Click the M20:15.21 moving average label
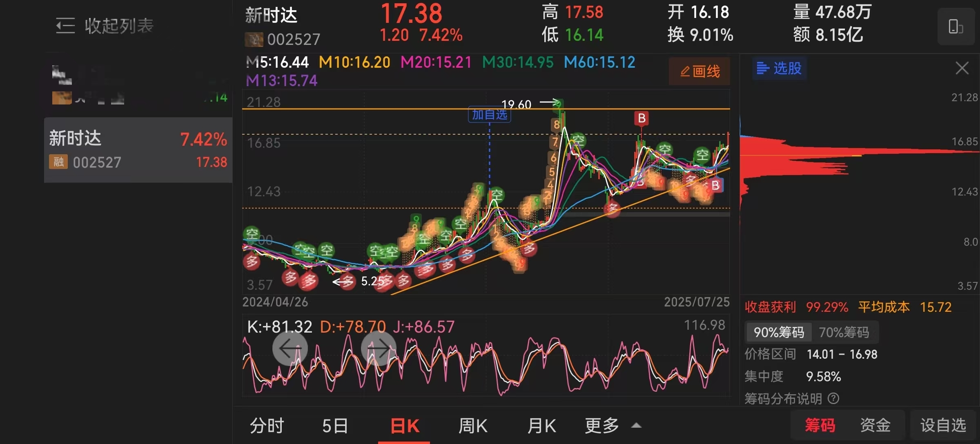The height and width of the screenshot is (444, 980). click(436, 62)
